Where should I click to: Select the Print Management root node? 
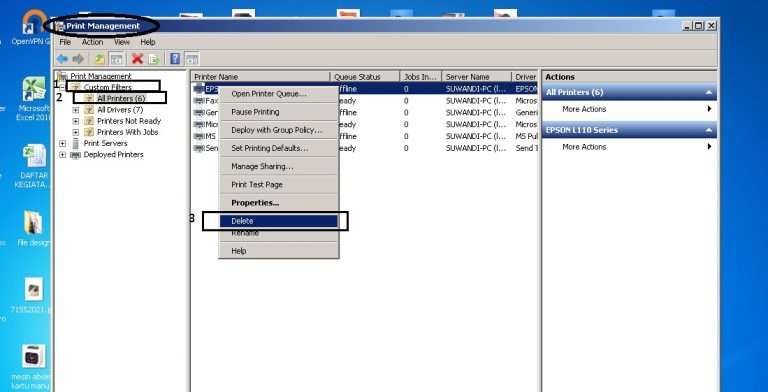pyautogui.click(x=100, y=76)
